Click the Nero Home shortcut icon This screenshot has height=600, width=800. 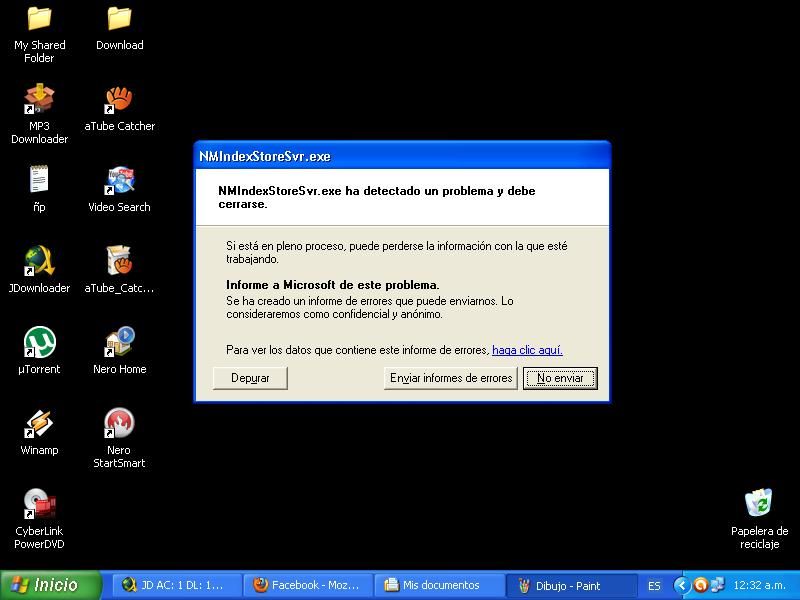click(119, 350)
